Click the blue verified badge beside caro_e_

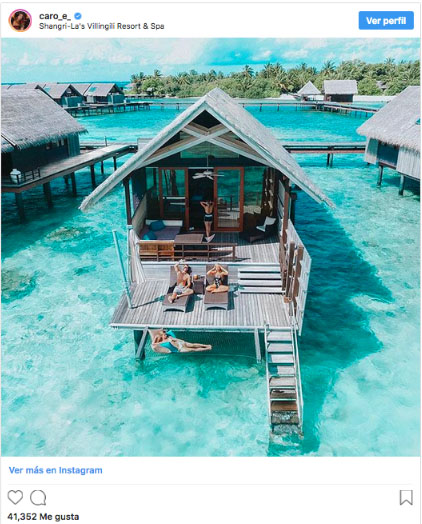click(78, 16)
